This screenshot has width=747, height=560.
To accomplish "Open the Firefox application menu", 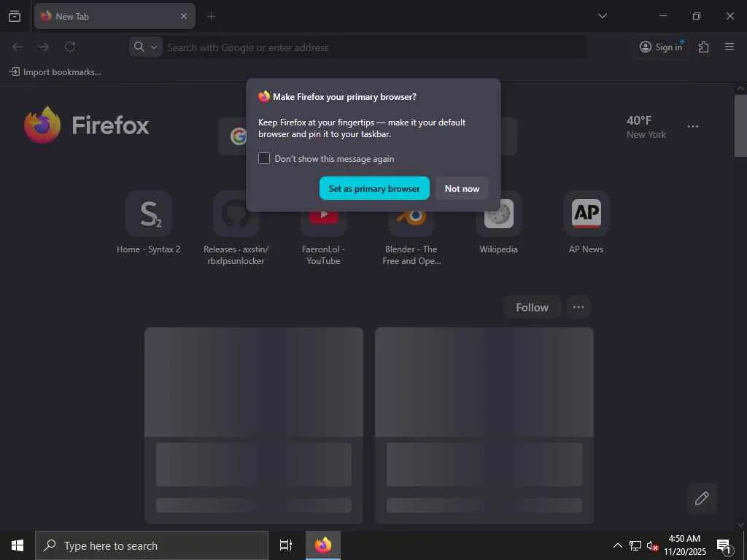I will click(x=729, y=47).
